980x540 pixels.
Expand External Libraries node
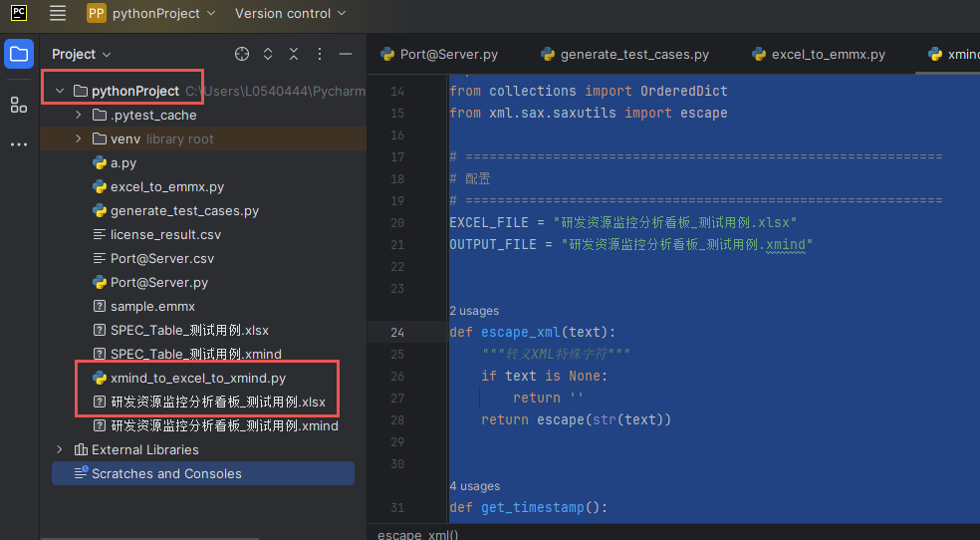click(60, 450)
